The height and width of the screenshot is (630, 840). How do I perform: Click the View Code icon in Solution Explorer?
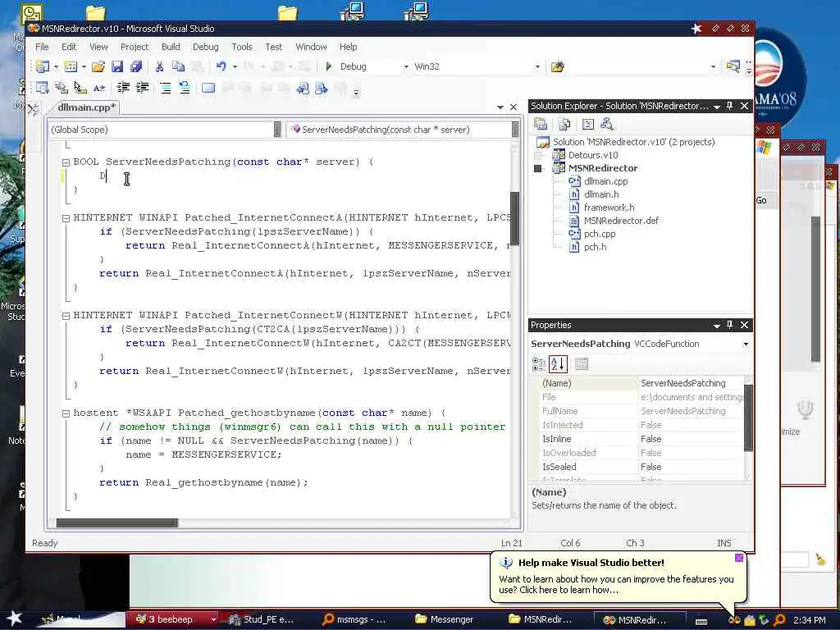[587, 125]
